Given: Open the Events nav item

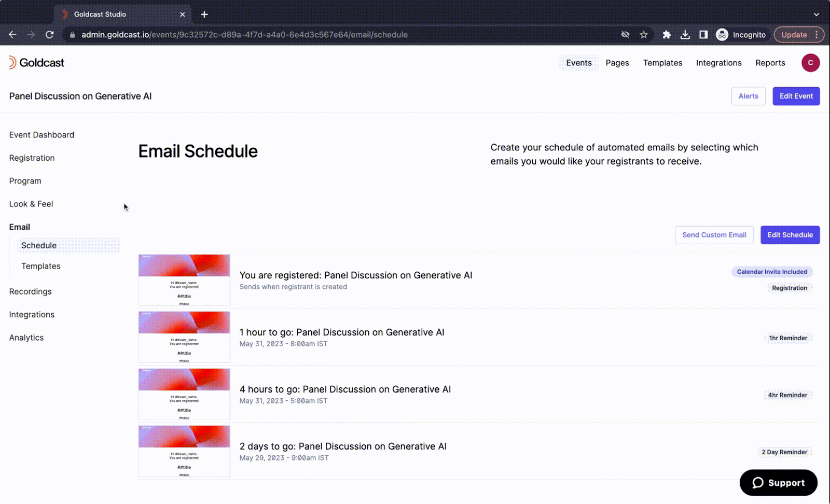Looking at the screenshot, I should (x=579, y=63).
